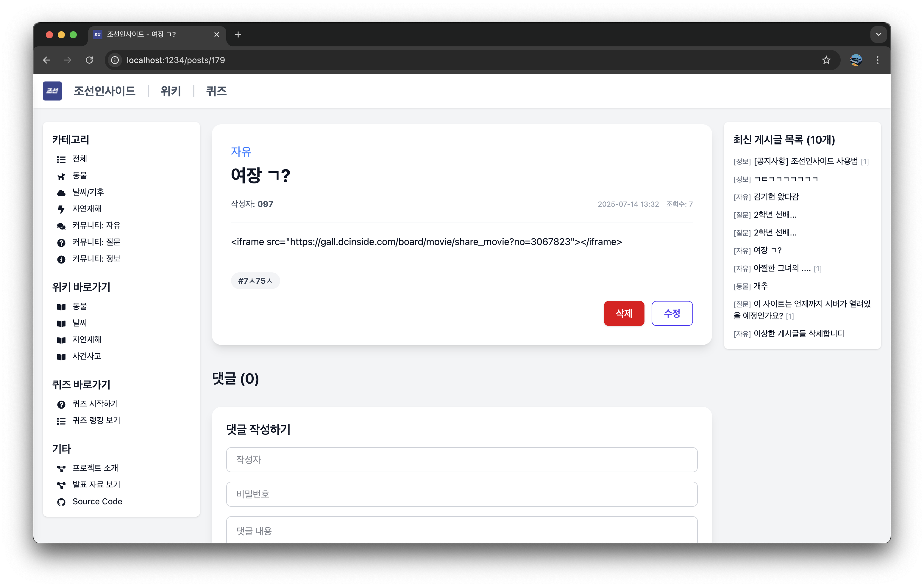Viewport: 924px width, 587px height.
Task: Click the book icon beside 사건사고 wiki
Action: click(61, 357)
